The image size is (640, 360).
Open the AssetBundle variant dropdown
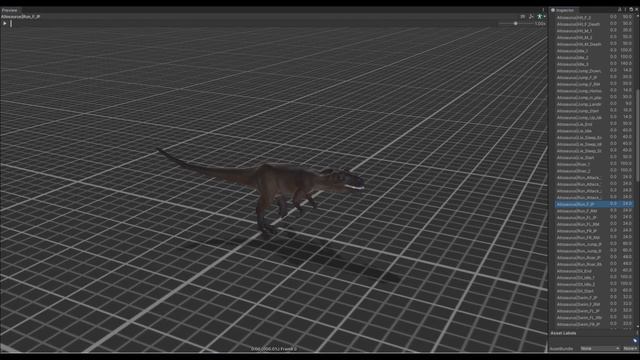[x=630, y=349]
